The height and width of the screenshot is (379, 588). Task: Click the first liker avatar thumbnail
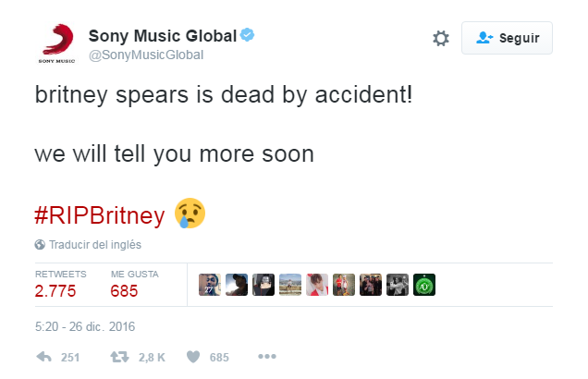point(210,285)
